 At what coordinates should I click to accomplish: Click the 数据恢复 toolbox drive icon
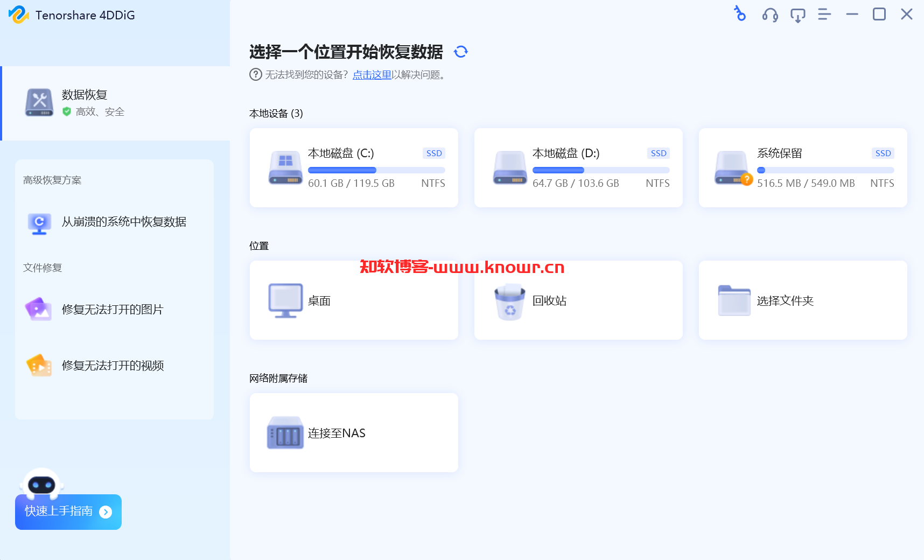39,102
